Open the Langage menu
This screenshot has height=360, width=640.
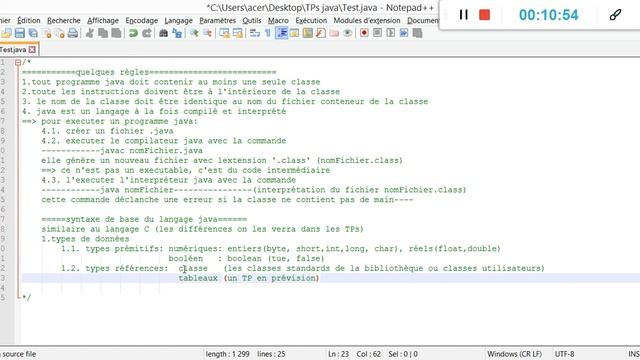[x=178, y=20]
